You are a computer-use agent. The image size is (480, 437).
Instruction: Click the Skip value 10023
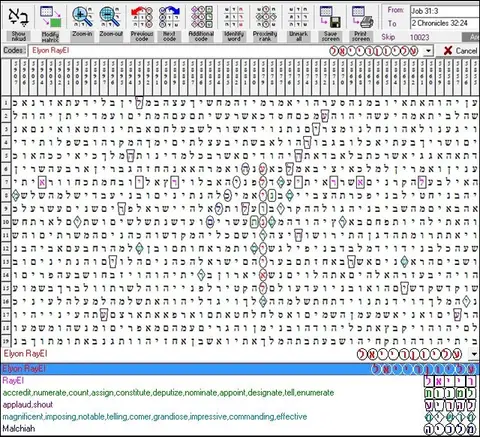pyautogui.click(x=419, y=37)
